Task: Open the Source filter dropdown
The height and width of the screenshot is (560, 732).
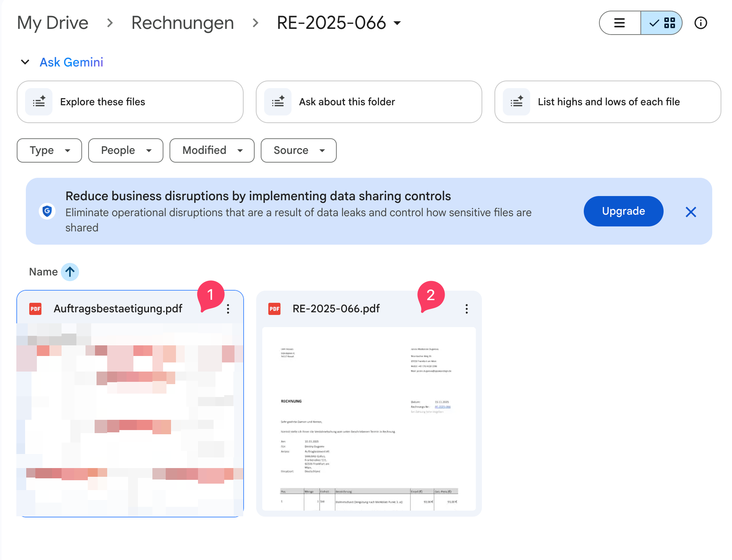Action: tap(298, 150)
